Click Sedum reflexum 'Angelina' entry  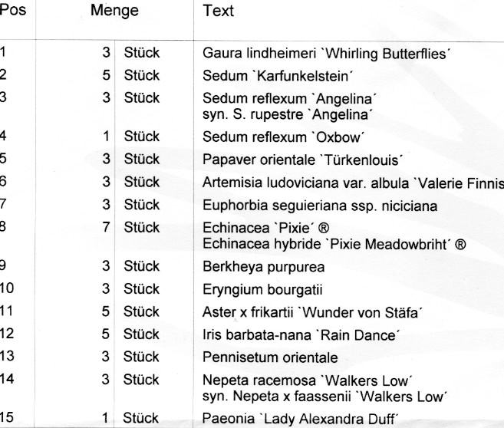tap(289, 99)
